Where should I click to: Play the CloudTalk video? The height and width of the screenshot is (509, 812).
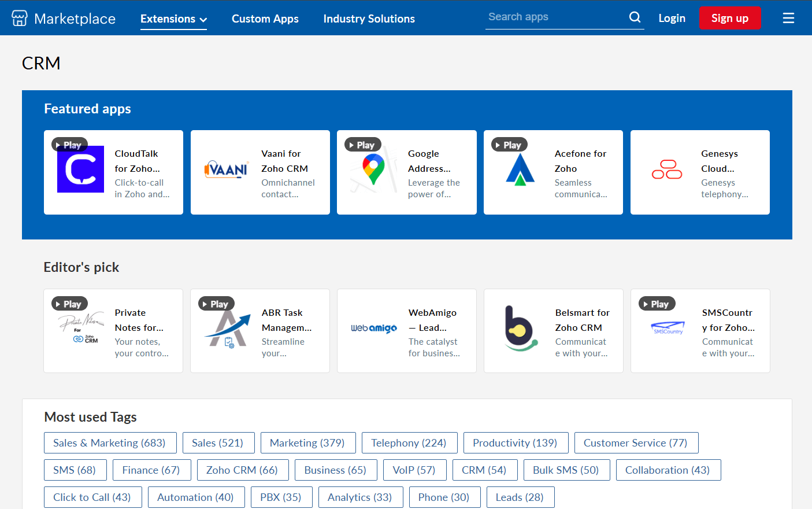point(69,145)
